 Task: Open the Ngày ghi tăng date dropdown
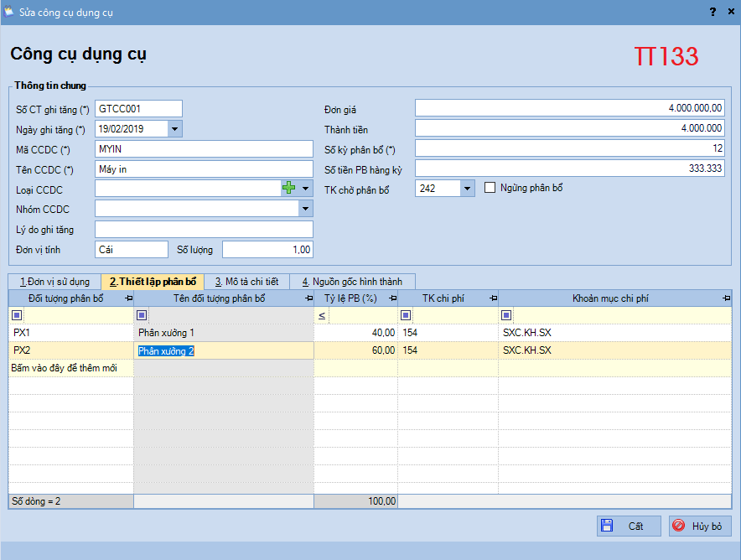[174, 129]
